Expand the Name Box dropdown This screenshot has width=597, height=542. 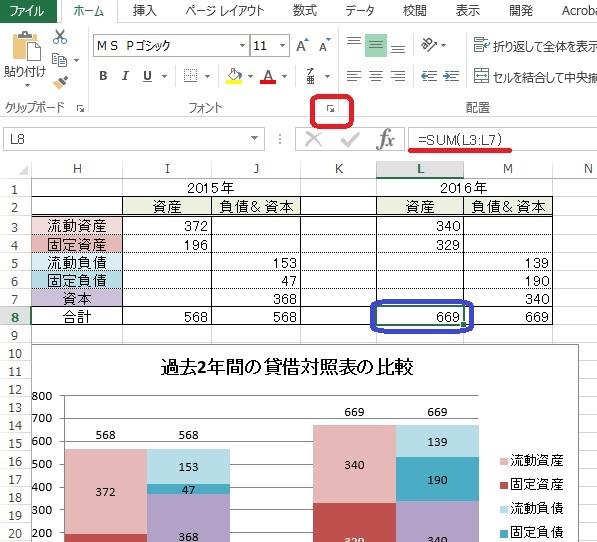[254, 139]
